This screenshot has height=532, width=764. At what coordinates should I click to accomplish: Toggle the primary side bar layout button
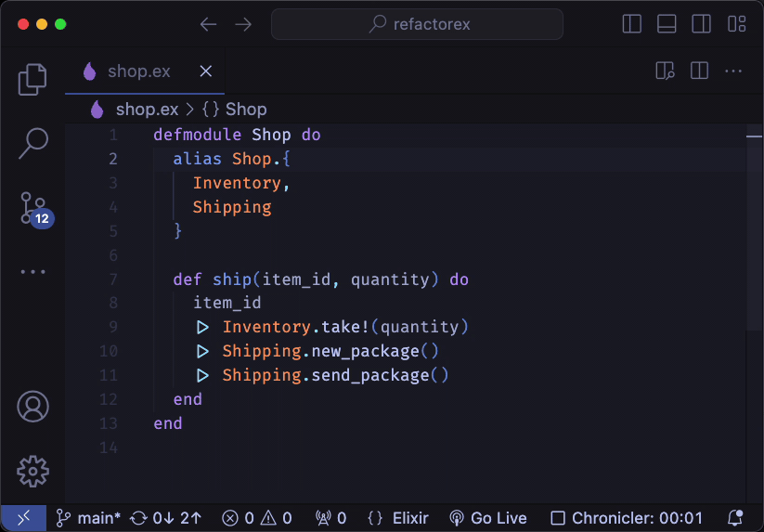point(632,24)
